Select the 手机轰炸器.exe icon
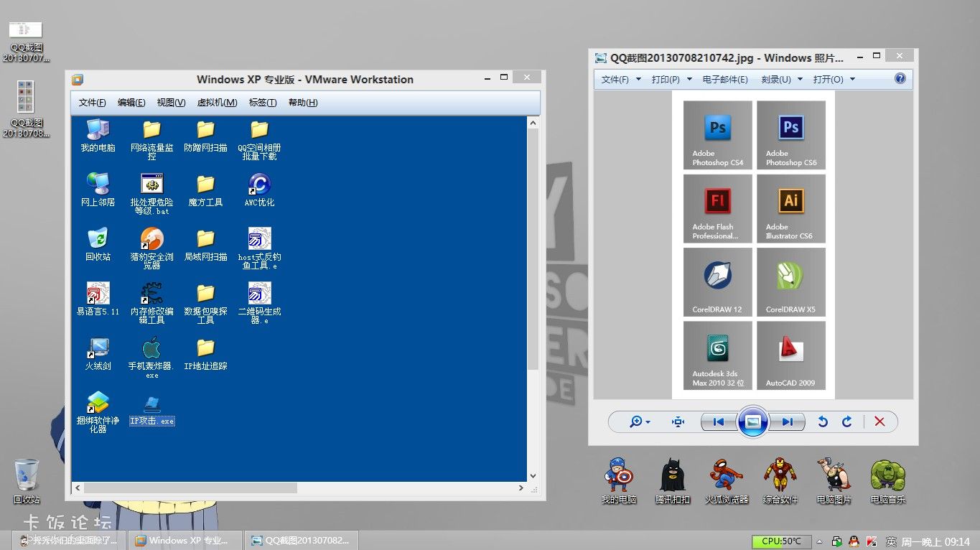This screenshot has width=980, height=550. coord(151,358)
